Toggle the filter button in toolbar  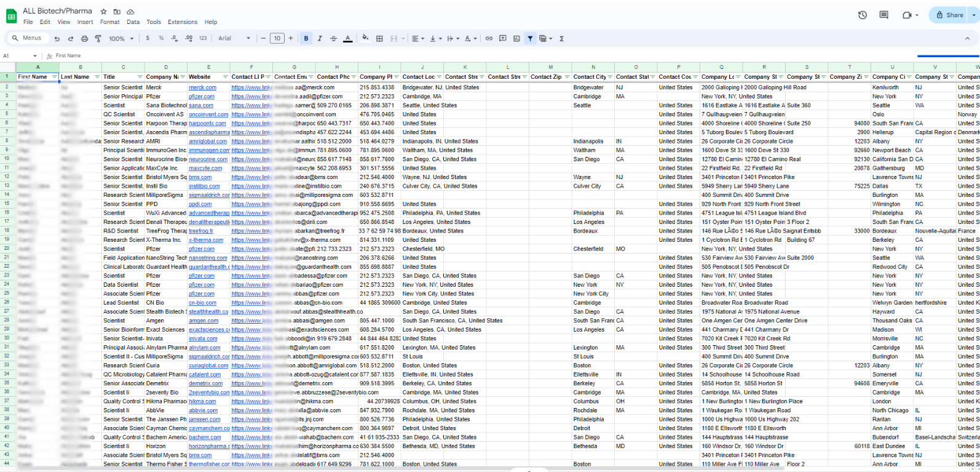[530, 39]
